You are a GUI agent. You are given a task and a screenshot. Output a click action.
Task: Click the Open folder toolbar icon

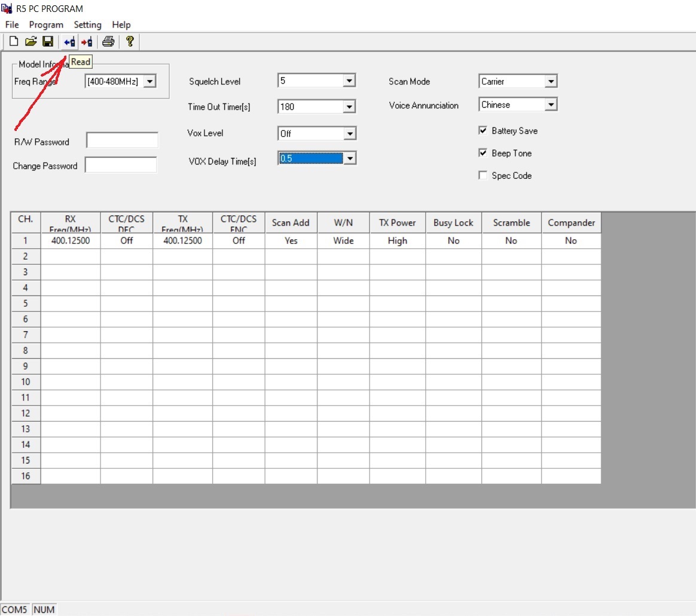click(x=30, y=41)
